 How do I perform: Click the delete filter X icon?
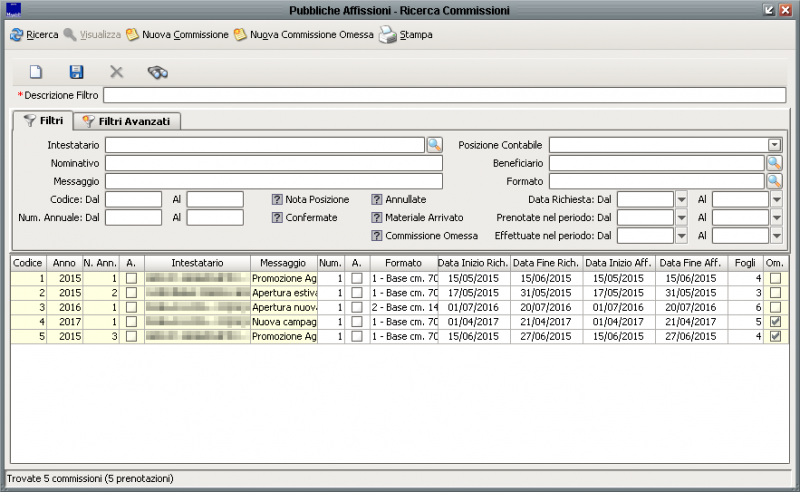116,72
